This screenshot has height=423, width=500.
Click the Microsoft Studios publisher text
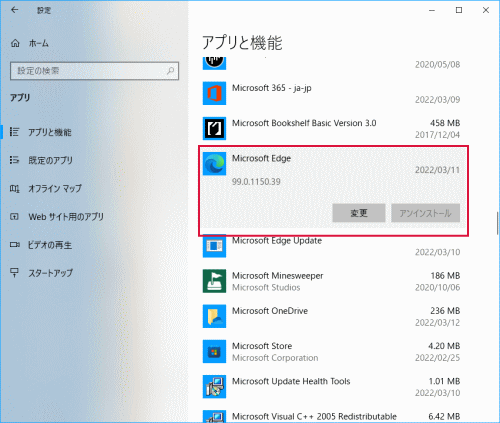tap(266, 287)
